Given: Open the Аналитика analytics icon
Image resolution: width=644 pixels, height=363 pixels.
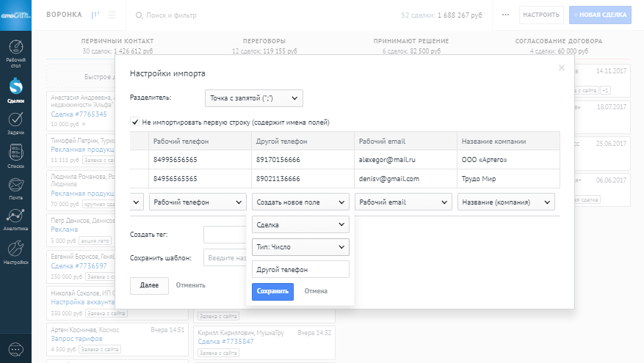Looking at the screenshot, I should coord(15,219).
